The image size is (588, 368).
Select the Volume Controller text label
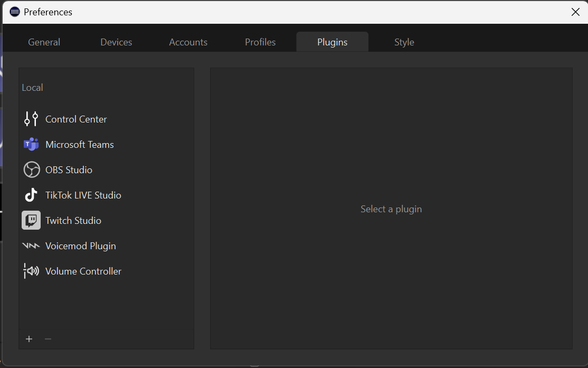click(x=83, y=271)
